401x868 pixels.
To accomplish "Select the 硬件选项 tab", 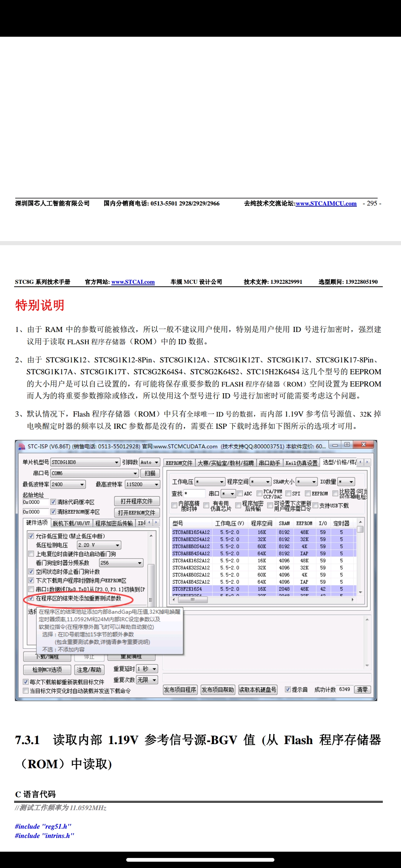I will [x=37, y=522].
